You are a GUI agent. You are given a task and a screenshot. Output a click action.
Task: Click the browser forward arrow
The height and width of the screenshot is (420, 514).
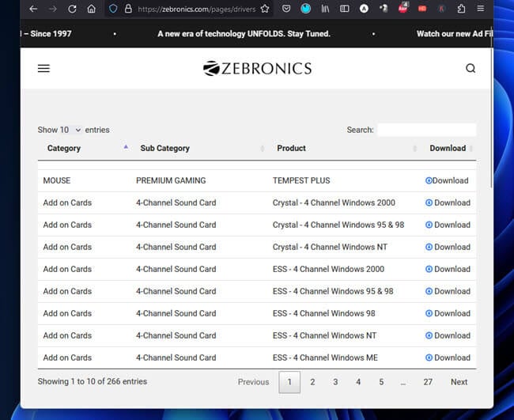52,9
